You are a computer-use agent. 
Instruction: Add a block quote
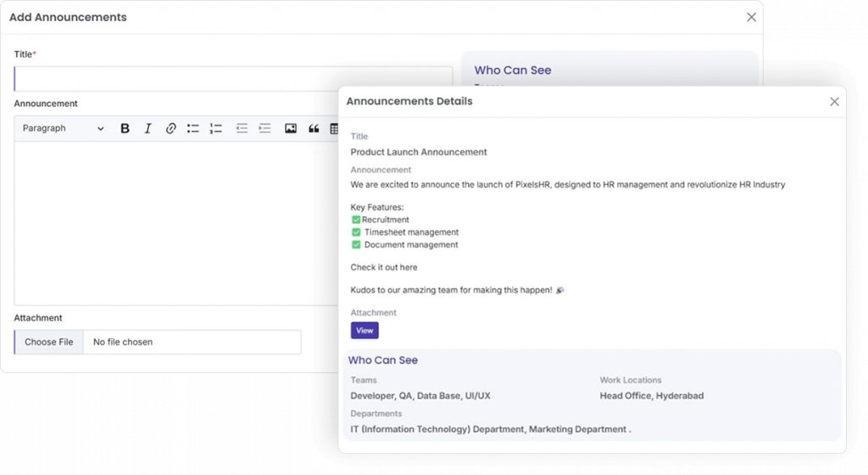pyautogui.click(x=314, y=129)
